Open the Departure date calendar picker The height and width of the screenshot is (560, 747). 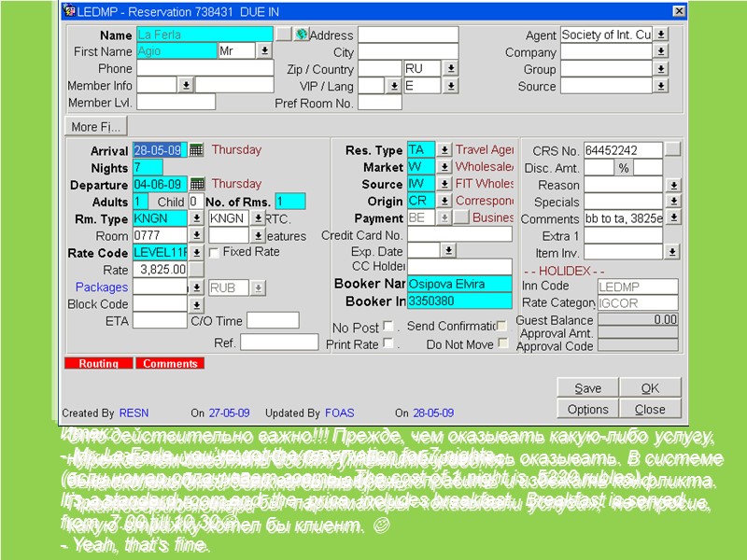pos(197,184)
